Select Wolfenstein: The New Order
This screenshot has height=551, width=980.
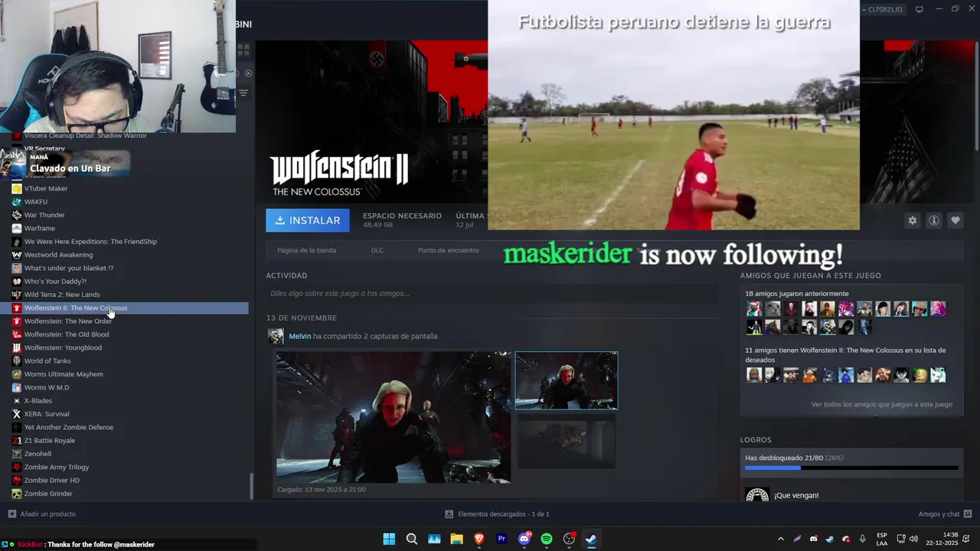(67, 321)
